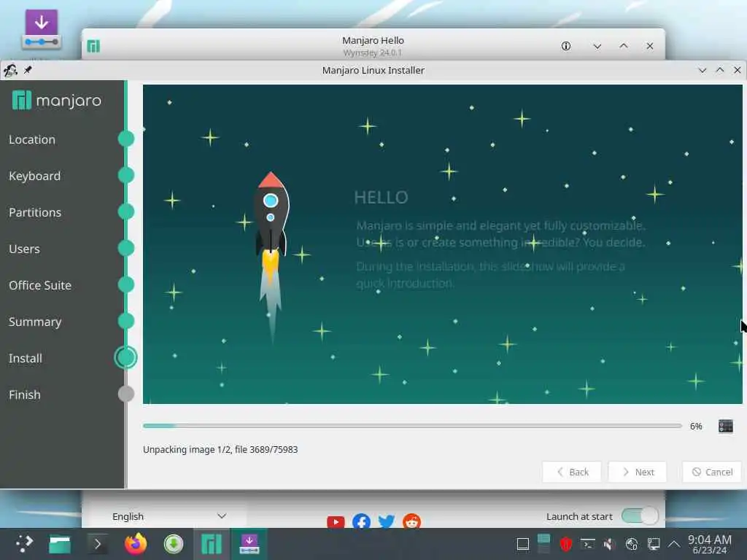Select the Office Suite step in sidebar
747x560 pixels.
(40, 285)
